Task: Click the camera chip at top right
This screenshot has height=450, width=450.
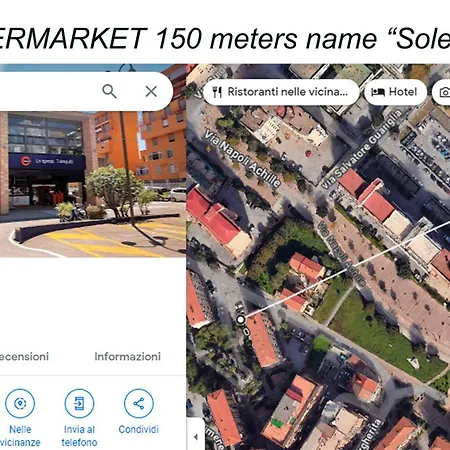Action: [x=442, y=92]
